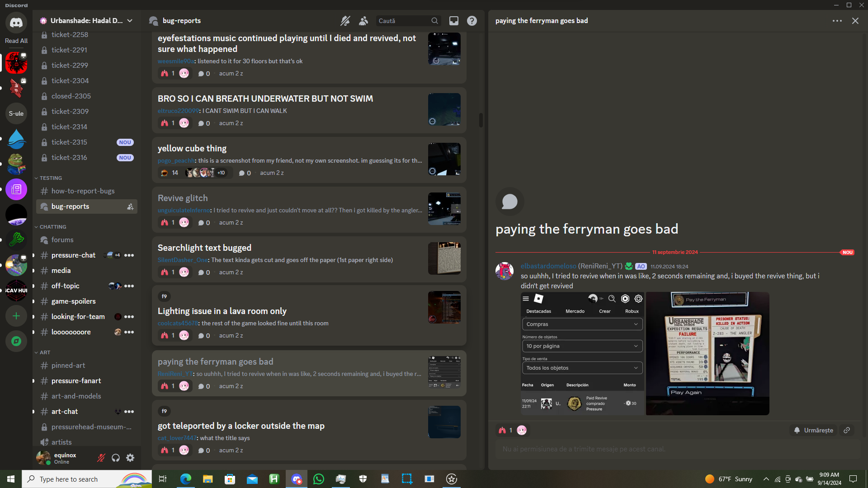
Task: Click the Read All button
Action: point(16,41)
